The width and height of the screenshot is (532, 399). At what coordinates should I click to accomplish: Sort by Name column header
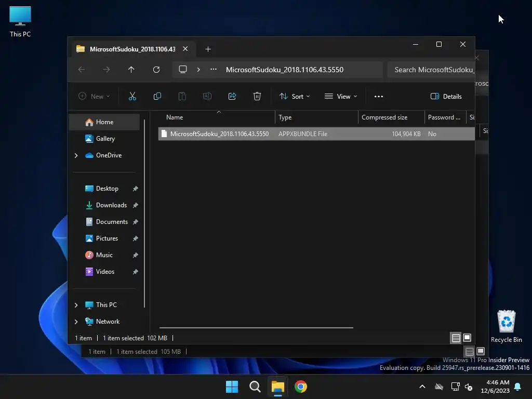(x=217, y=117)
